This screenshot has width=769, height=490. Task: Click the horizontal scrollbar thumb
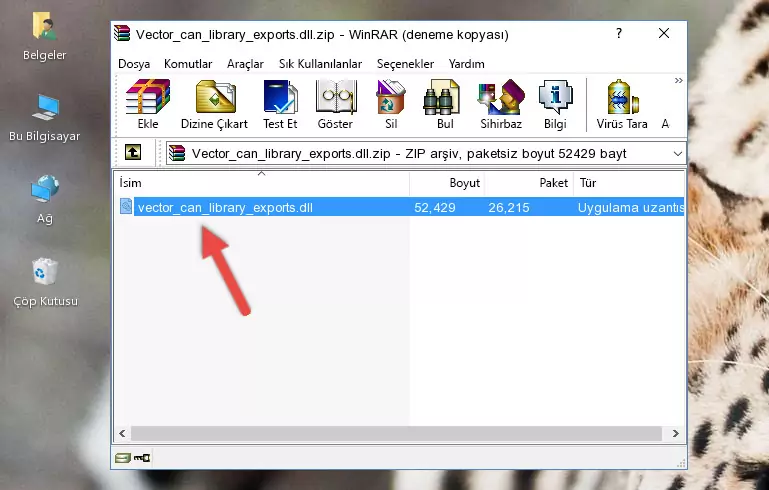pyautogui.click(x=396, y=433)
